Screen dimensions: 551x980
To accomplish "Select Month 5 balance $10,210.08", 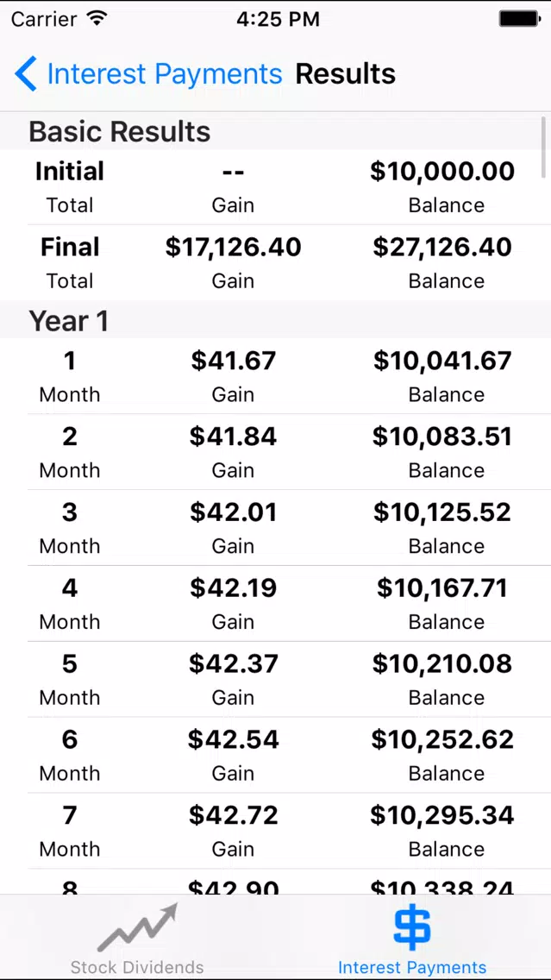I will (x=443, y=663).
